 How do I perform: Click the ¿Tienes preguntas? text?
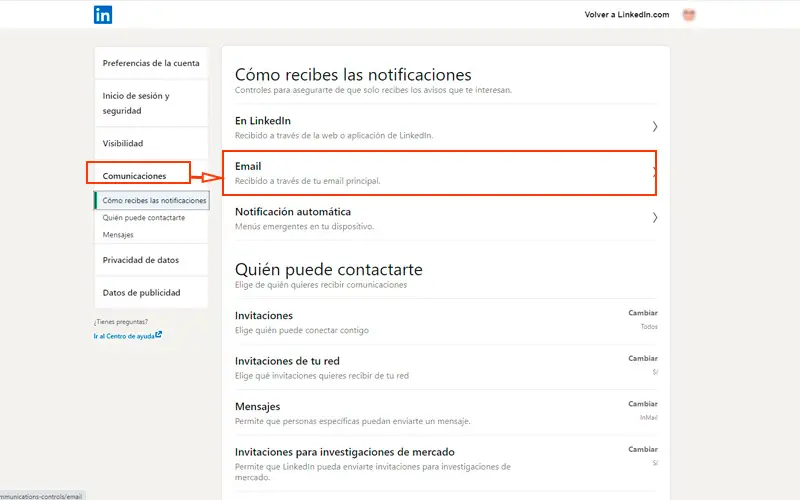tap(121, 322)
